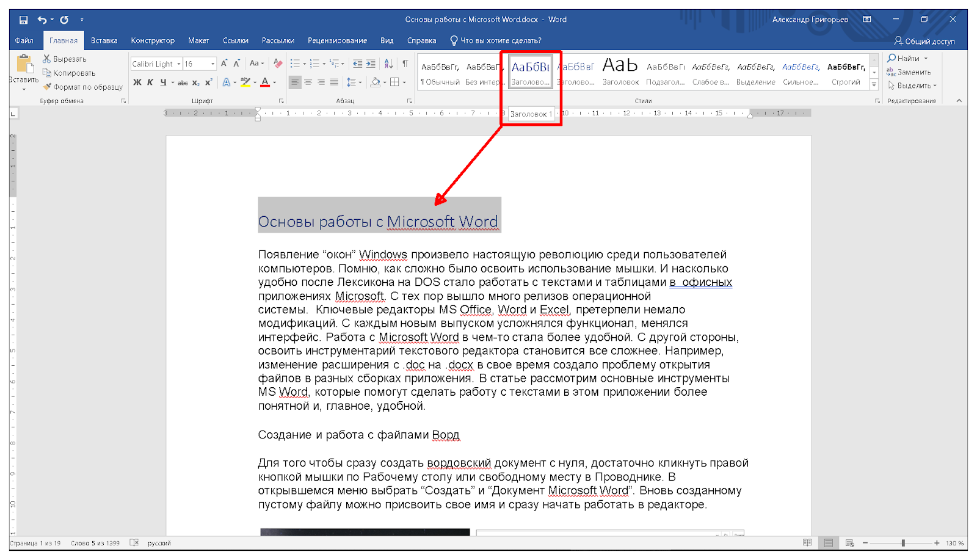Toggle italic (К) formatting
Viewport: 977px width, 560px height.
pyautogui.click(x=150, y=82)
